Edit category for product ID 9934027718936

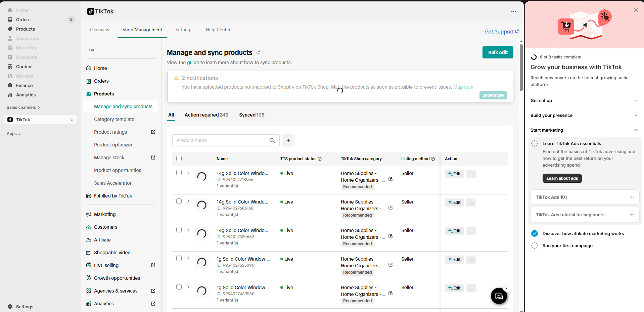point(390,179)
